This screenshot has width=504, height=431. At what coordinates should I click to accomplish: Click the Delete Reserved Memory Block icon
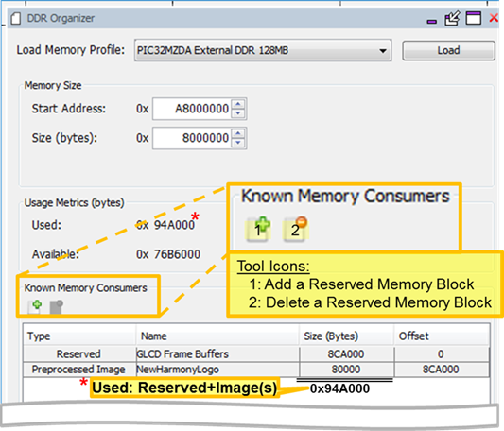coord(56,306)
